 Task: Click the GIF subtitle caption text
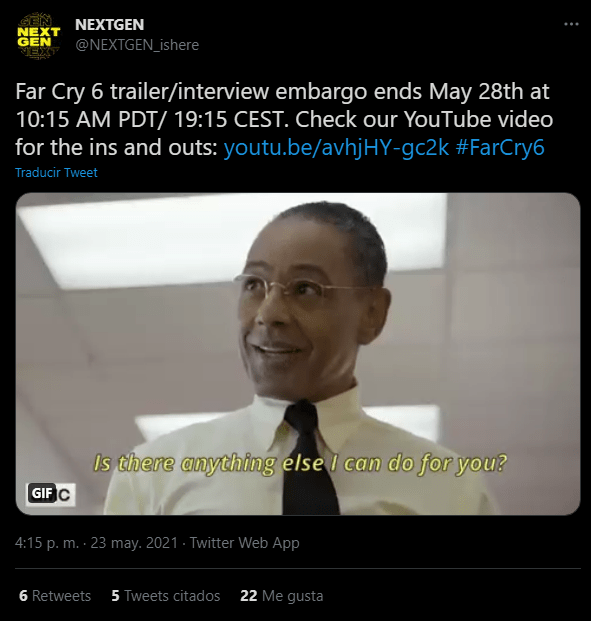[300, 463]
